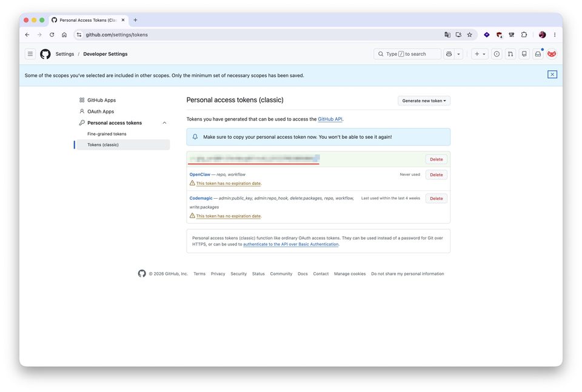582x392 pixels.
Task: Click the 'Never used' status text
Action: coord(410,174)
